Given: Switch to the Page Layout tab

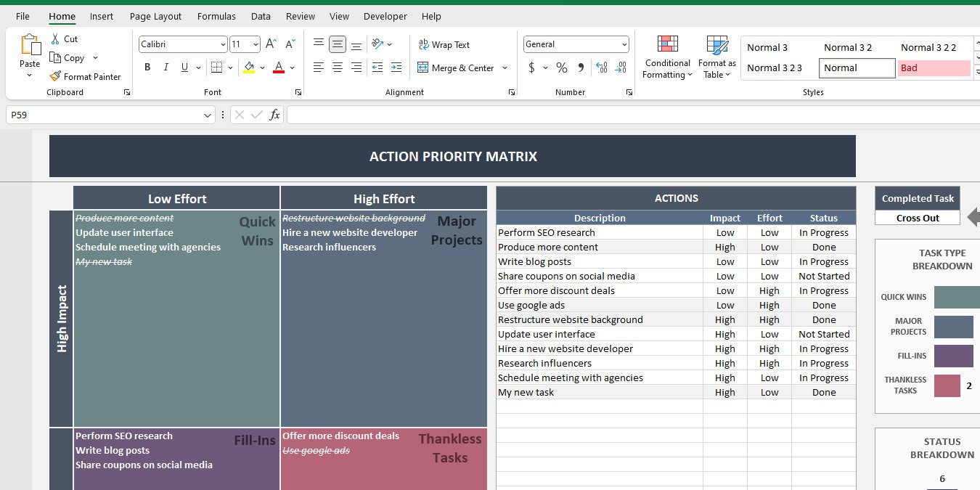Looking at the screenshot, I should (x=156, y=16).
